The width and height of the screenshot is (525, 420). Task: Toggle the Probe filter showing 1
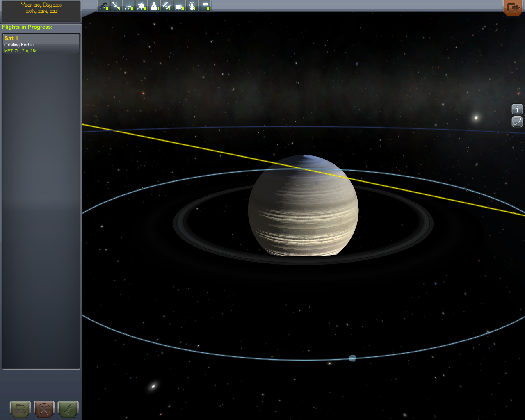[x=116, y=6]
